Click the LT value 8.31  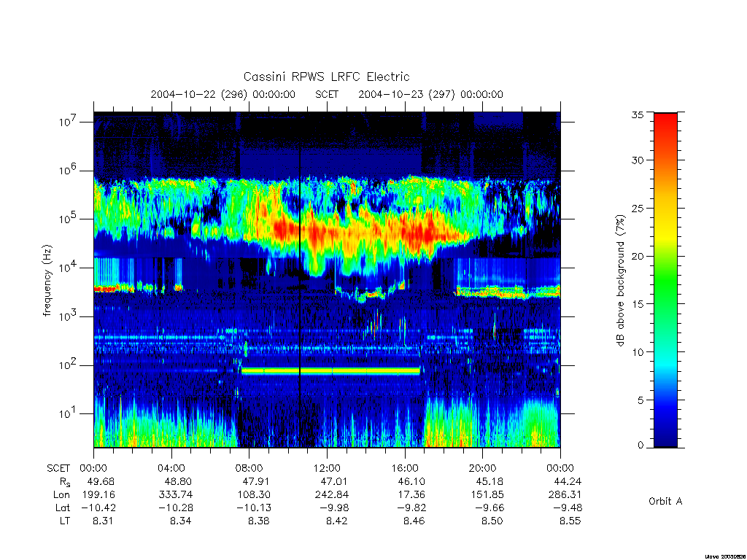click(103, 521)
